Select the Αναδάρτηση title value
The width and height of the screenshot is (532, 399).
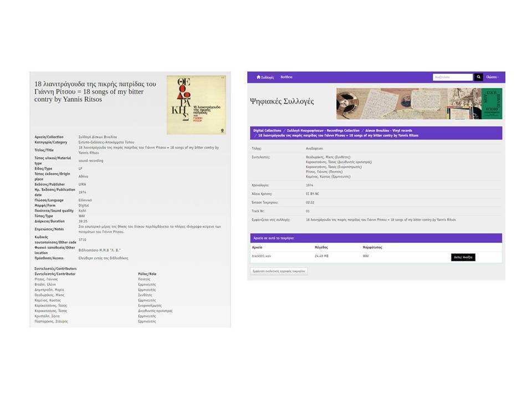(314, 149)
